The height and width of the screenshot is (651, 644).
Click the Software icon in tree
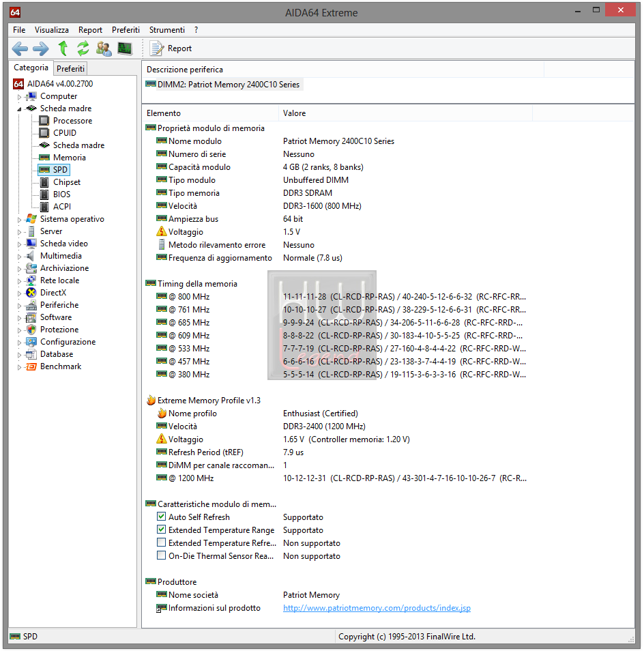pos(31,317)
